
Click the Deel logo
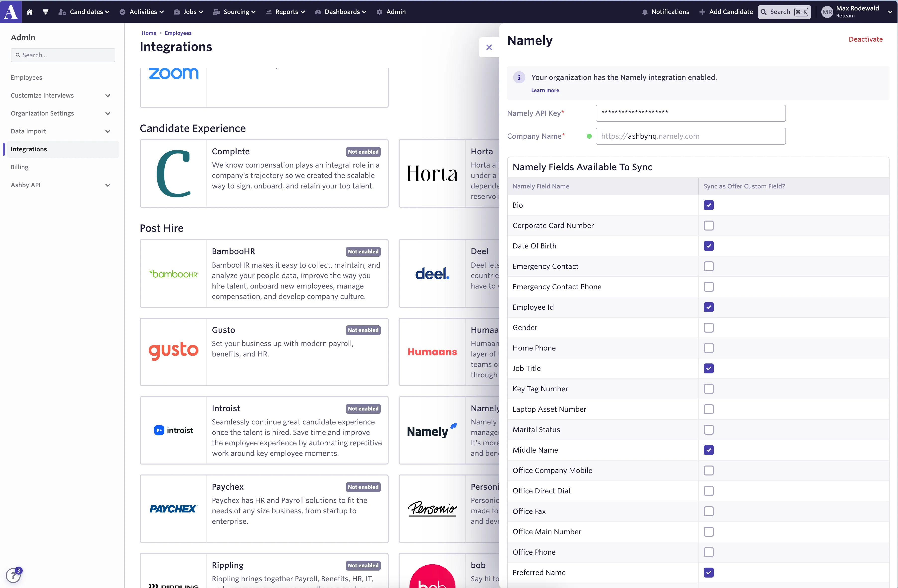click(432, 274)
